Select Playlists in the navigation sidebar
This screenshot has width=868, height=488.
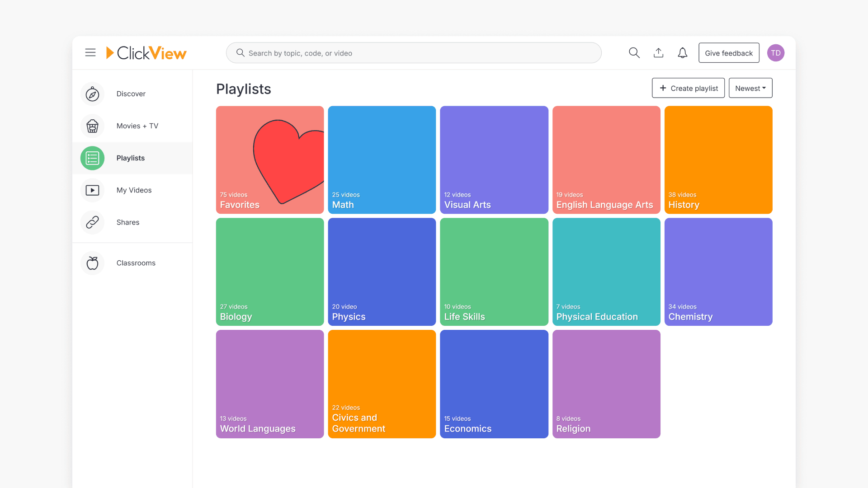tap(130, 158)
